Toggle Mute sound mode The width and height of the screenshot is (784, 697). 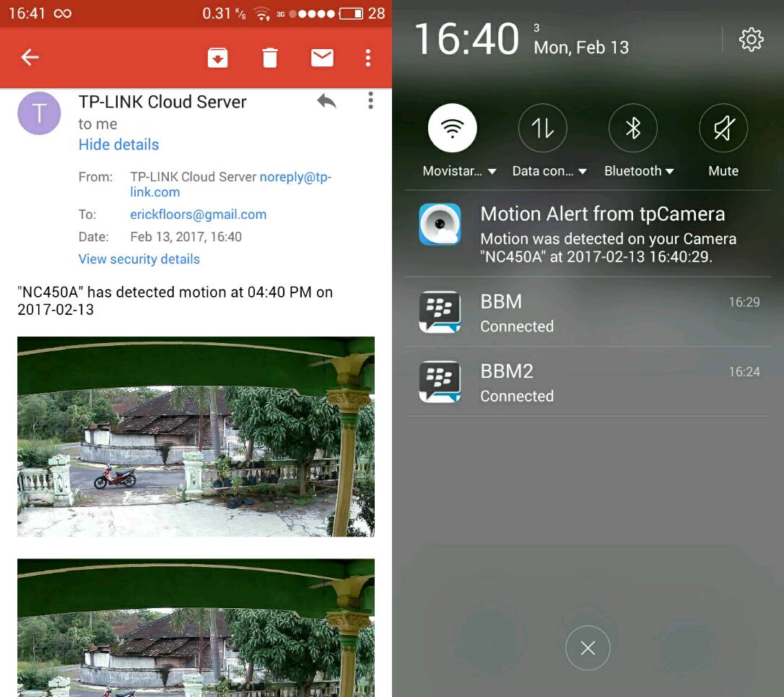point(723,128)
